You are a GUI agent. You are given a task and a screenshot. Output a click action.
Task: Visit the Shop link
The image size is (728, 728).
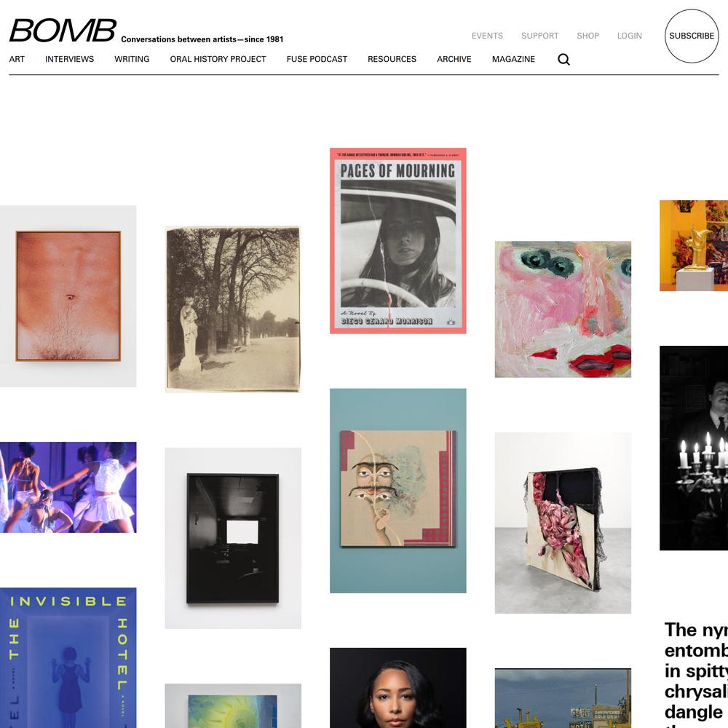point(587,36)
